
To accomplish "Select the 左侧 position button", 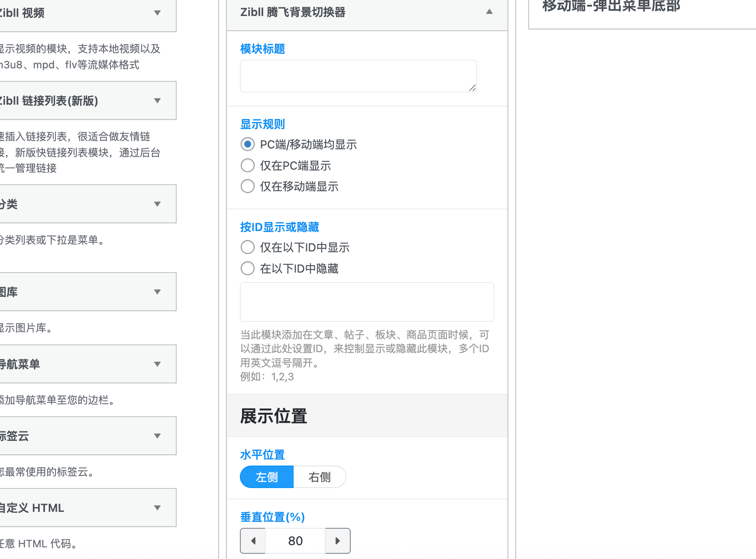I will (x=266, y=477).
